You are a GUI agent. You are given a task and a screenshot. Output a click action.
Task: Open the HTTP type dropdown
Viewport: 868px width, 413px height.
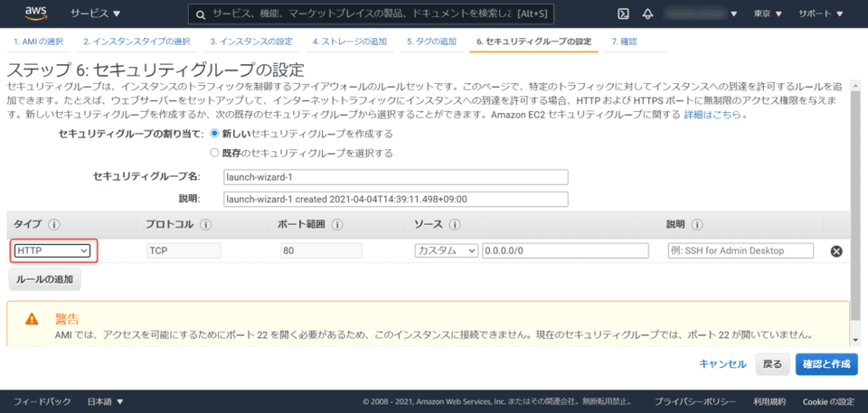pos(52,250)
